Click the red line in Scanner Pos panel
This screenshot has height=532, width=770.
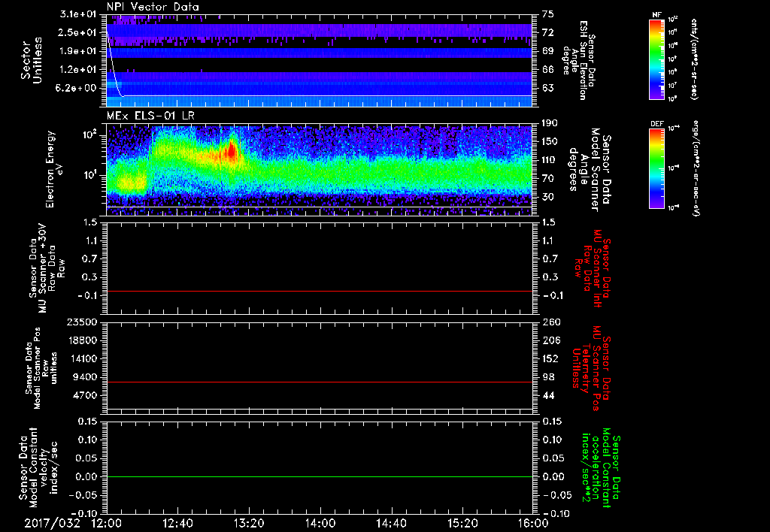click(x=319, y=382)
